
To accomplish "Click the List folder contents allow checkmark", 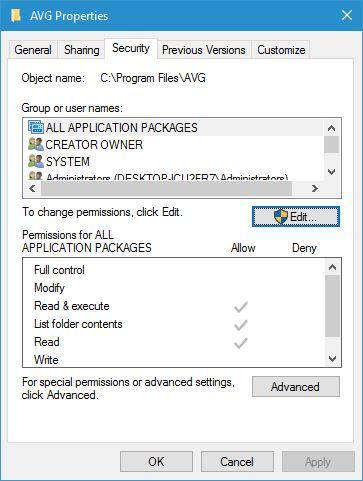I will (241, 325).
